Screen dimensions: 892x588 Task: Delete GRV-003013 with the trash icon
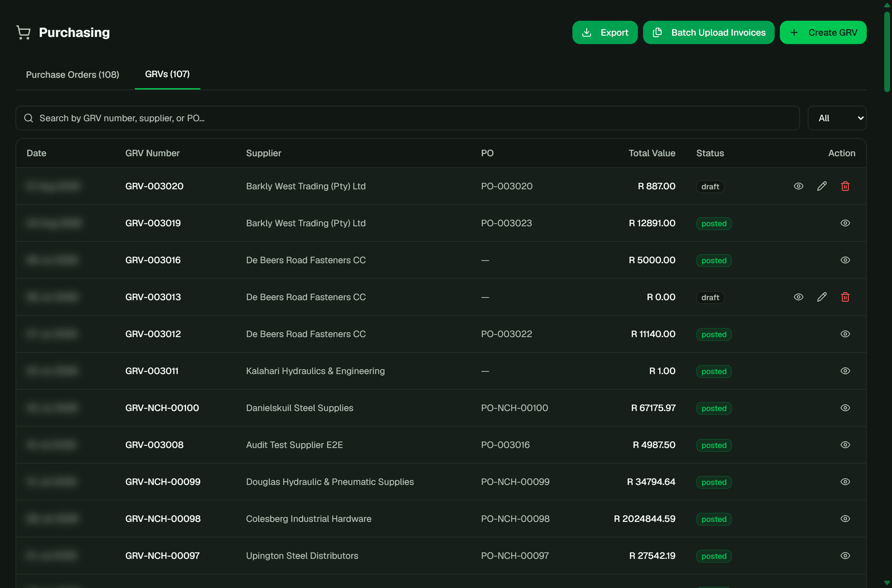click(845, 297)
